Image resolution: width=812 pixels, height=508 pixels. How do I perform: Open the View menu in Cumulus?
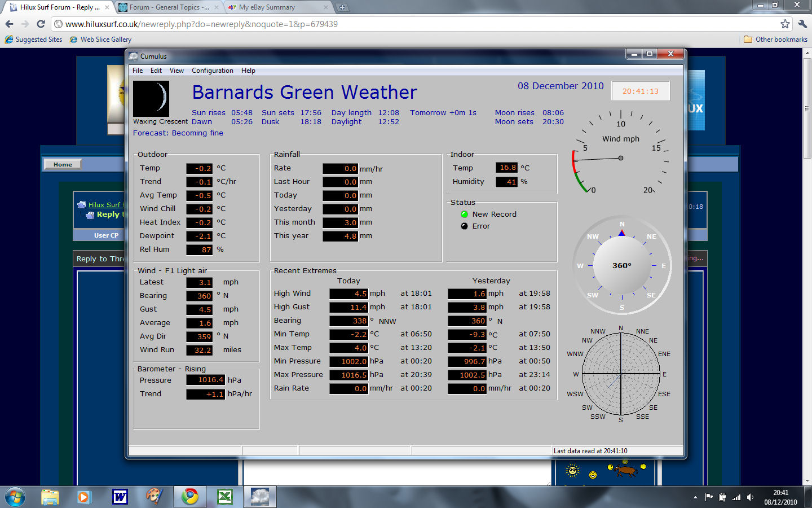click(x=176, y=71)
